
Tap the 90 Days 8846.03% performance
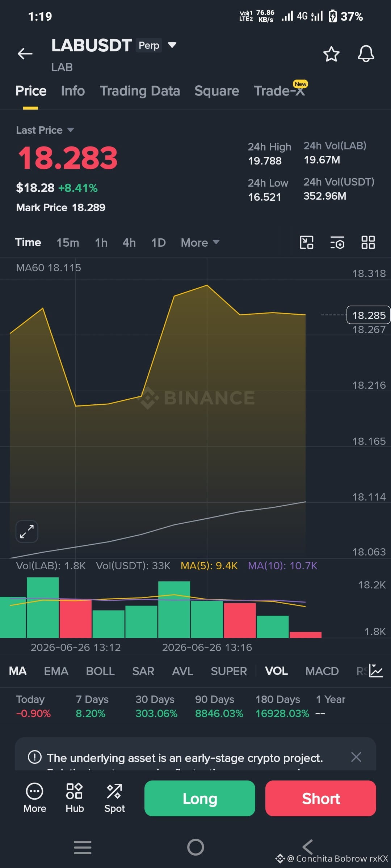tap(219, 706)
